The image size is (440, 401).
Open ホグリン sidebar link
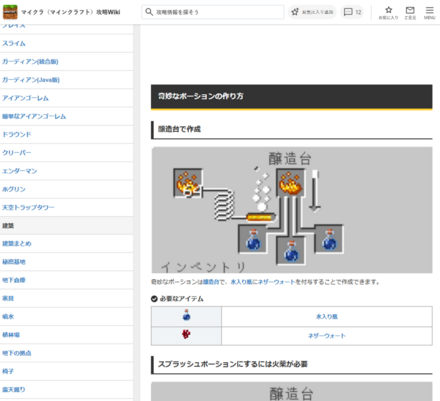pyautogui.click(x=14, y=189)
